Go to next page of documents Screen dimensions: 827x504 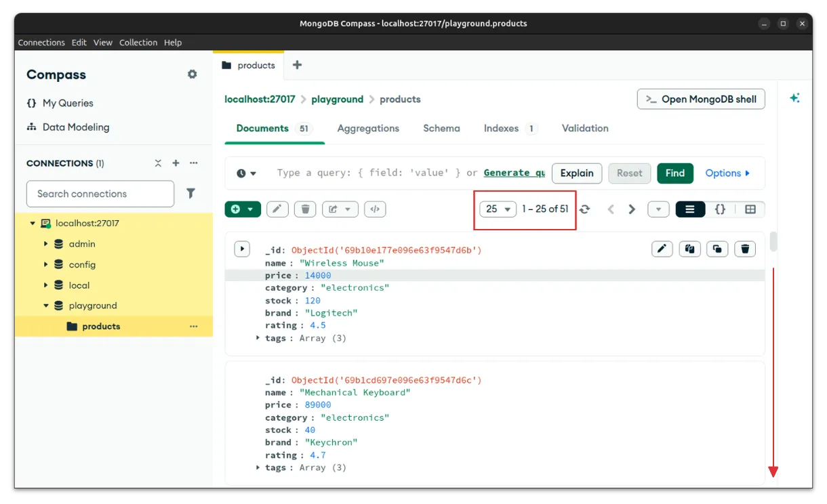pyautogui.click(x=632, y=209)
